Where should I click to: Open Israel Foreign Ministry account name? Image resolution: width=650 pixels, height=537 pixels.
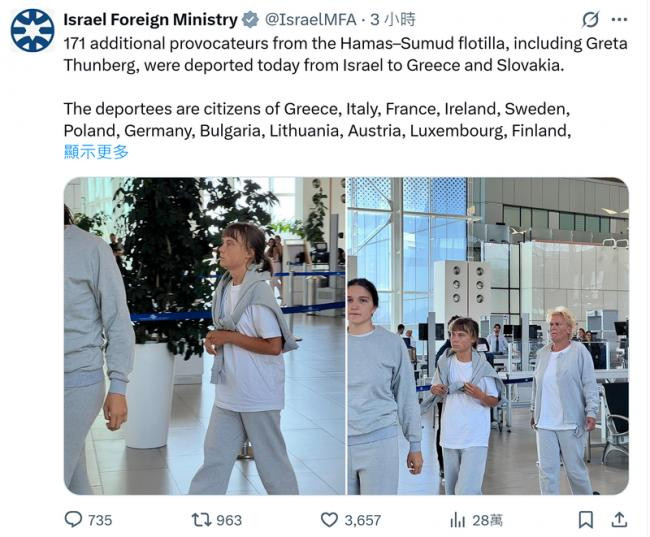pos(150,19)
